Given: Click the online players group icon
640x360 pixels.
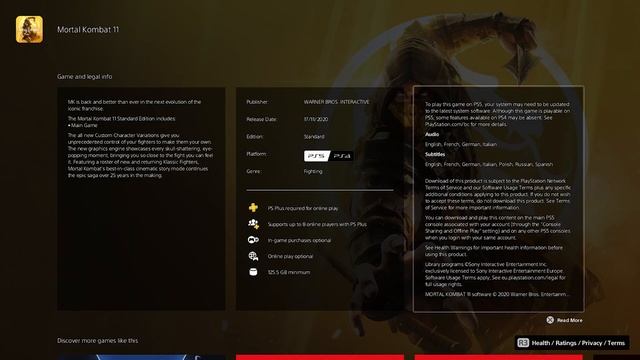Looking at the screenshot, I should [x=253, y=224].
